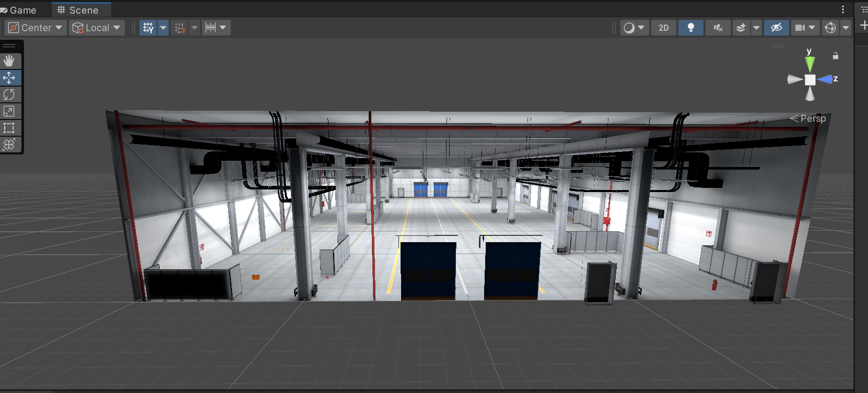
Task: Switch to the Game tab
Action: point(20,10)
